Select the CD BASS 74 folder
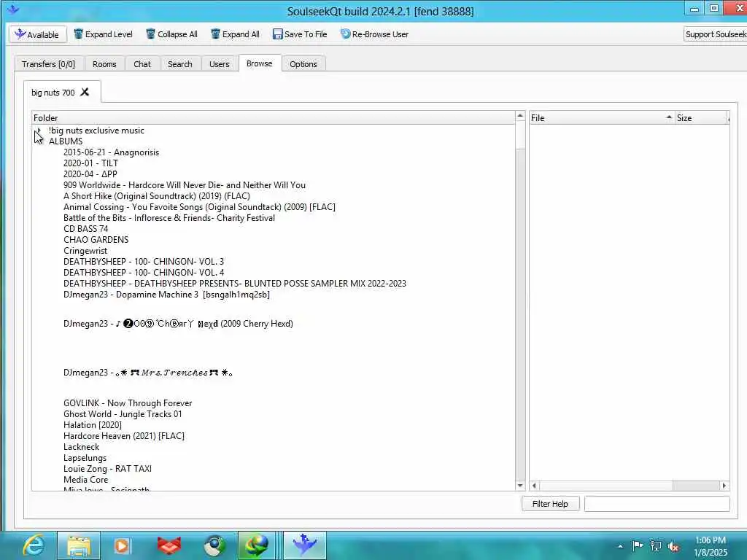 (x=86, y=229)
